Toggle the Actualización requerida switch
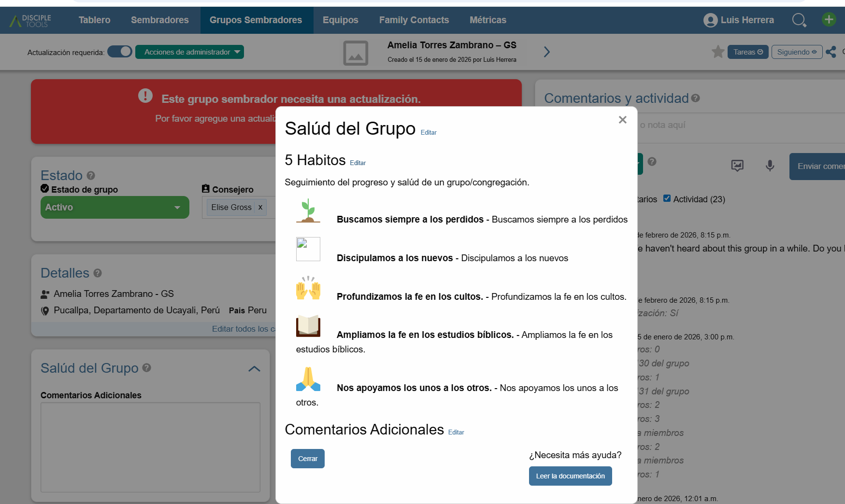Image resolution: width=845 pixels, height=504 pixels. tap(120, 52)
